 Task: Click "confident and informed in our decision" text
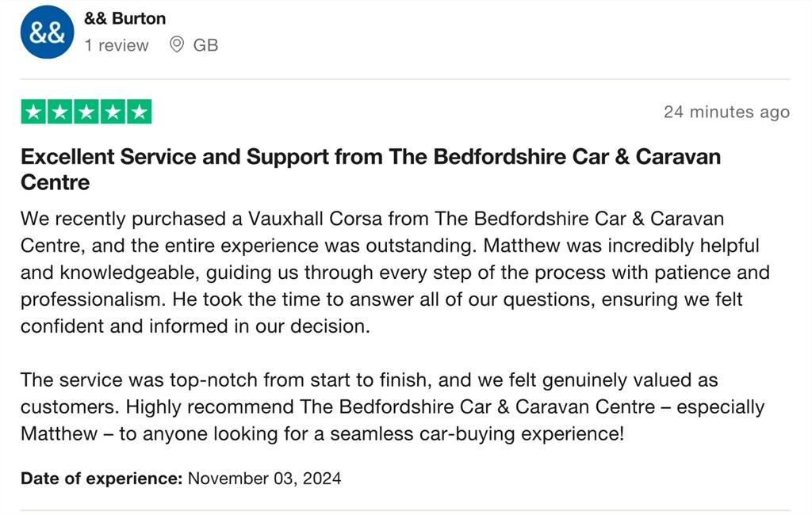195,326
